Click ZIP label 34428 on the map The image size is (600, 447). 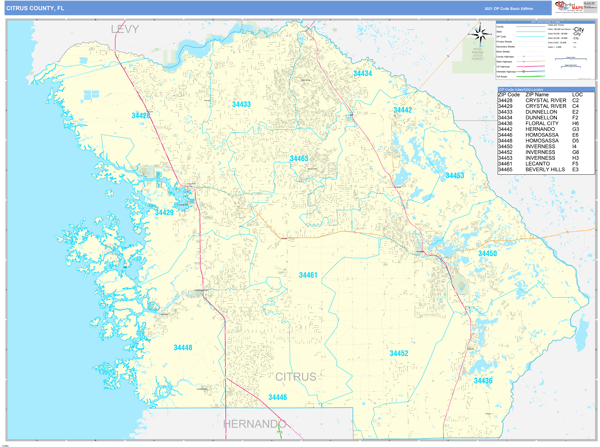point(141,116)
